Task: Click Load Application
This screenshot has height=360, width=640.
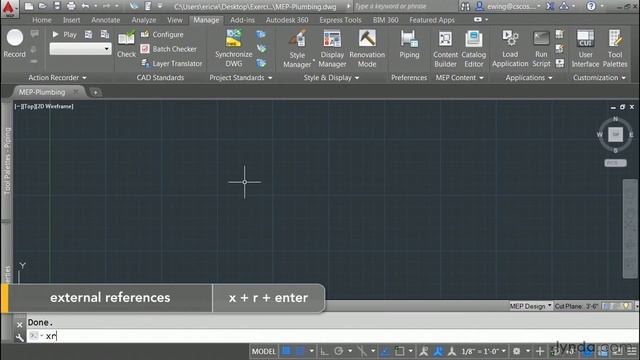Action: tap(510, 48)
